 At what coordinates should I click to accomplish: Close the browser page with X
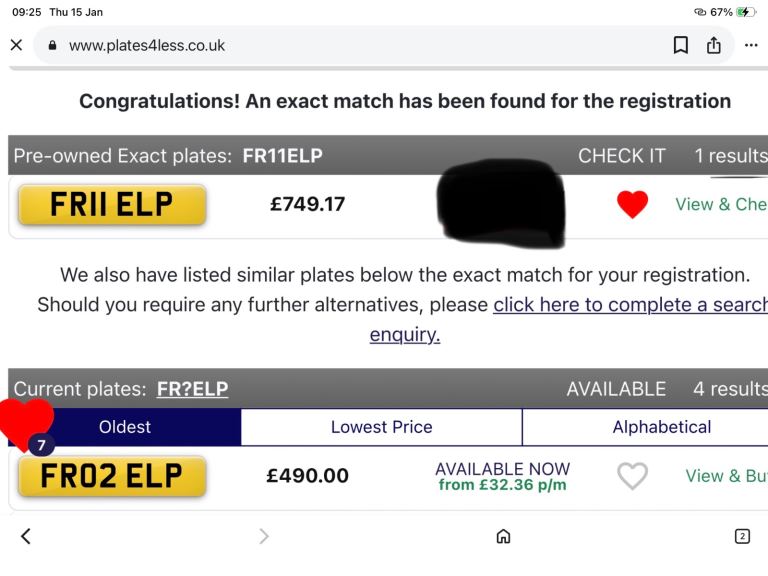click(x=16, y=45)
